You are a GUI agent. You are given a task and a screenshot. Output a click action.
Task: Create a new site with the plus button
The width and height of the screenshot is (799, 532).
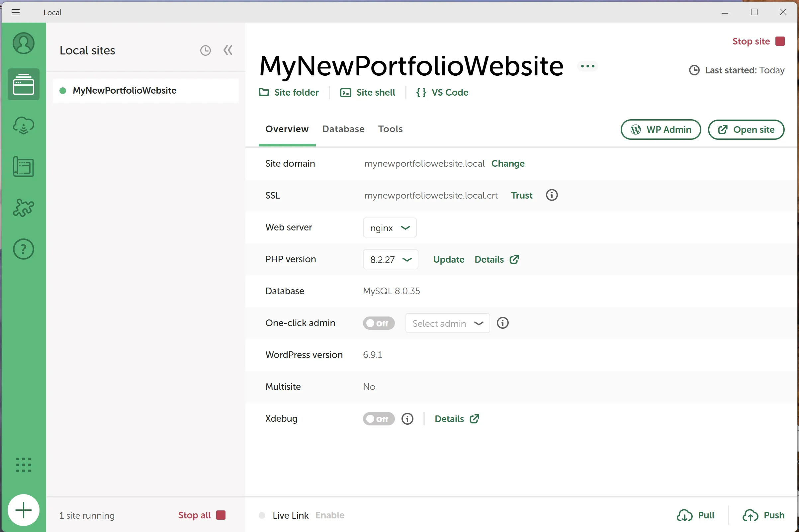23,510
